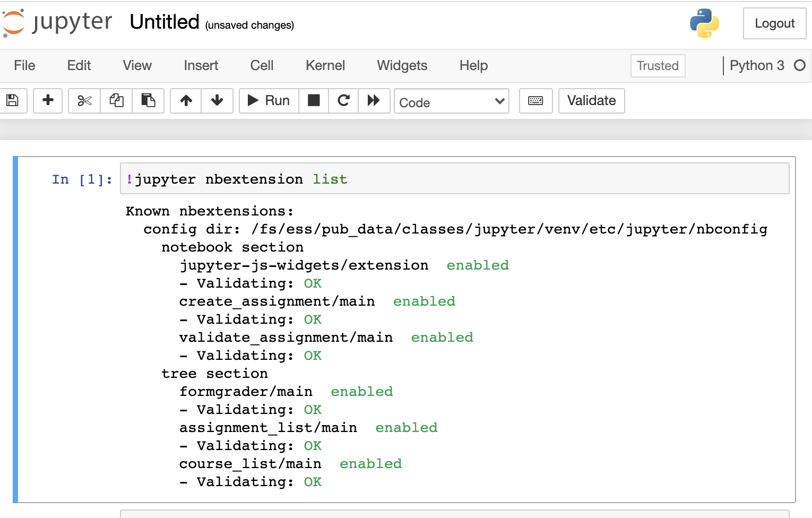
Task: Restart the kernel circular arrow icon
Action: click(344, 100)
